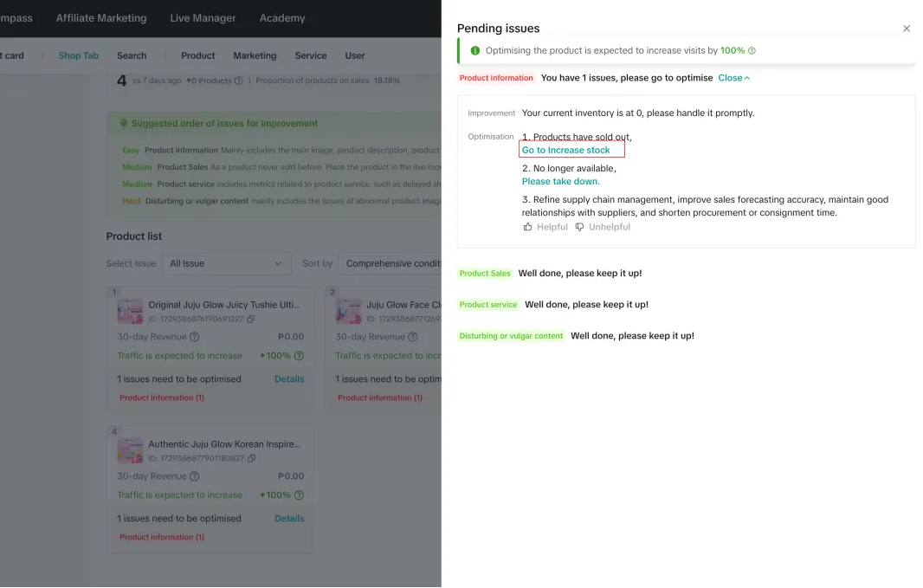This screenshot has height=588, width=923.
Task: Open the All Issue dropdown
Action: 227,263
